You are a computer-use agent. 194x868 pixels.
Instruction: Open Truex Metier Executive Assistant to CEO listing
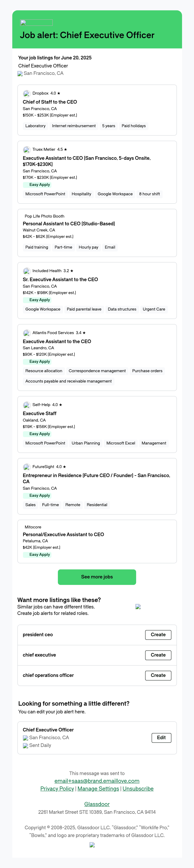point(87,161)
